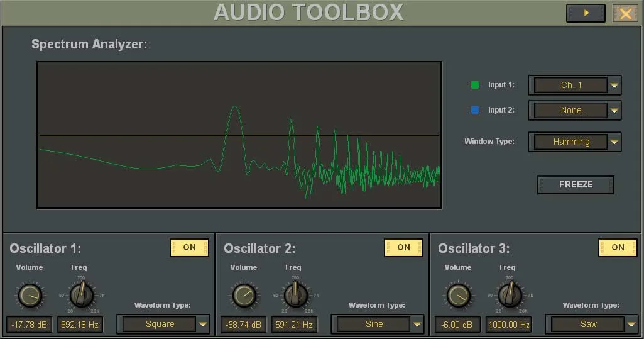Click the -None- Input 2 field
Image resolution: width=644 pixels, height=339 pixels.
click(571, 111)
